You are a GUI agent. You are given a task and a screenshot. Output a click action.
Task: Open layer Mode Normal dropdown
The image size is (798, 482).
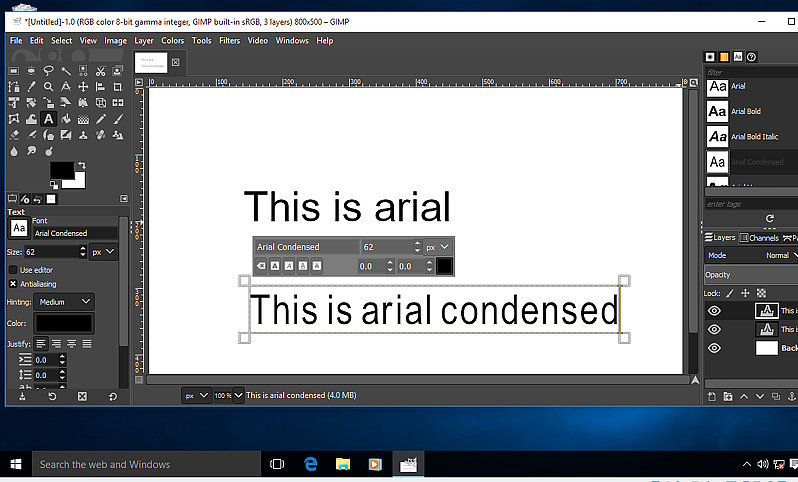[751, 256]
